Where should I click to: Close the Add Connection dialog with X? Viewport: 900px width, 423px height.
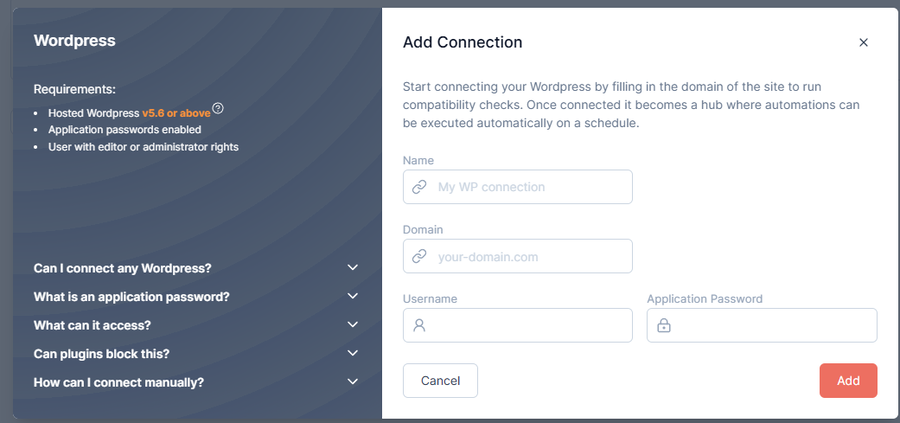point(863,42)
